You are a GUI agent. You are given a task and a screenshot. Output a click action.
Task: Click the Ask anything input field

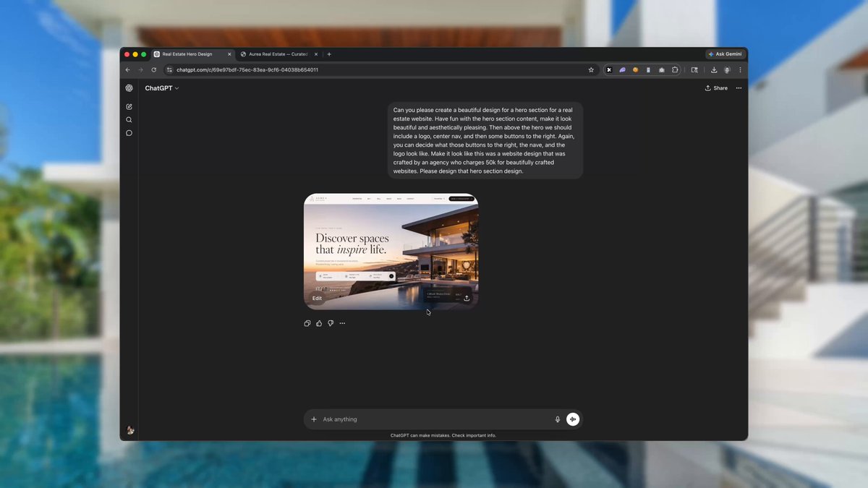434,419
